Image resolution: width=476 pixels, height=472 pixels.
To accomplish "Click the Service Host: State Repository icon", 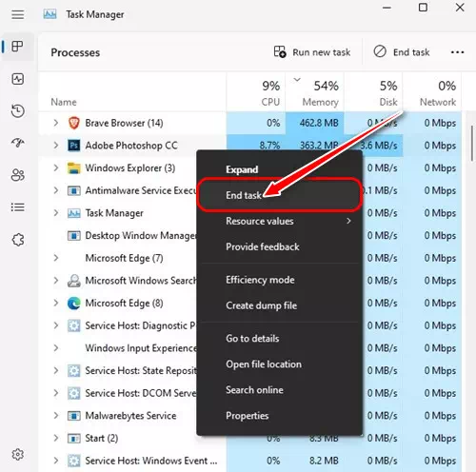I will [74, 371].
